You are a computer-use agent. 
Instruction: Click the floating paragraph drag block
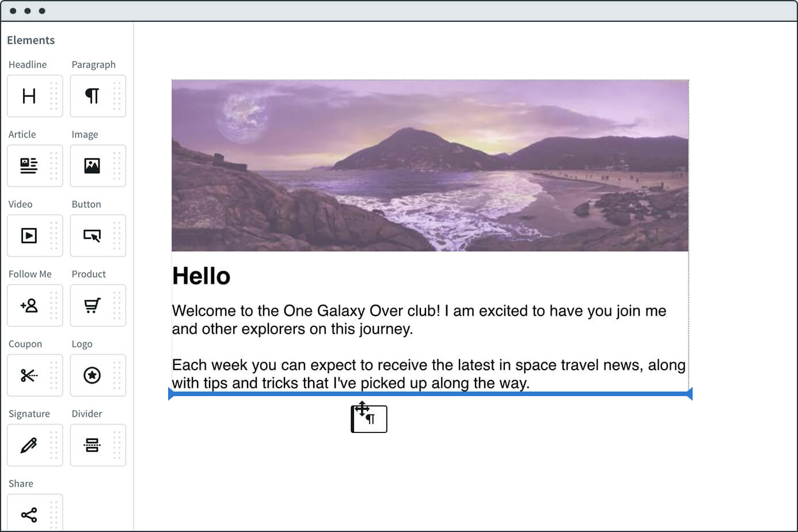click(369, 419)
